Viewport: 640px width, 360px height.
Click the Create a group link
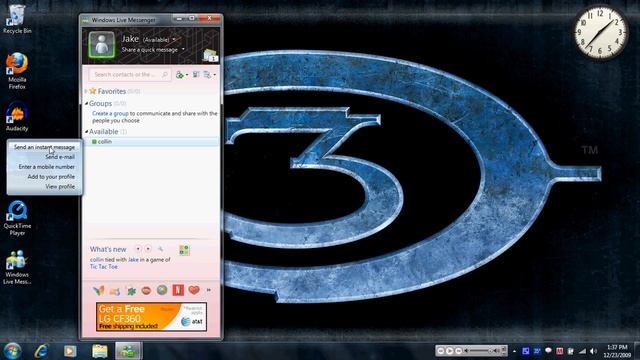point(110,113)
